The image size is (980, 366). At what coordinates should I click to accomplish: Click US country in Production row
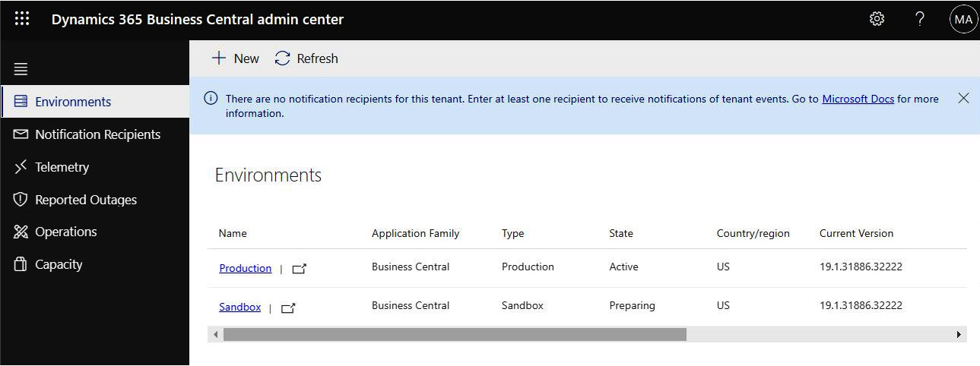click(x=723, y=267)
